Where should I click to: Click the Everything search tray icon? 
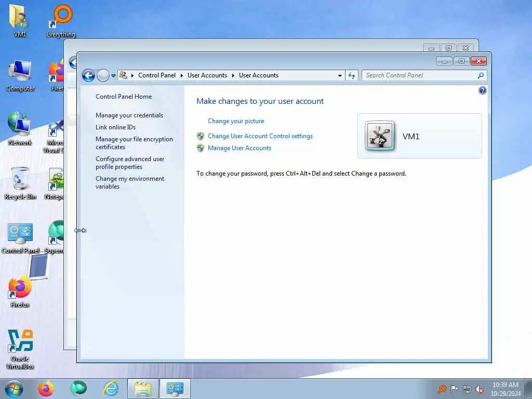pyautogui.click(x=442, y=389)
